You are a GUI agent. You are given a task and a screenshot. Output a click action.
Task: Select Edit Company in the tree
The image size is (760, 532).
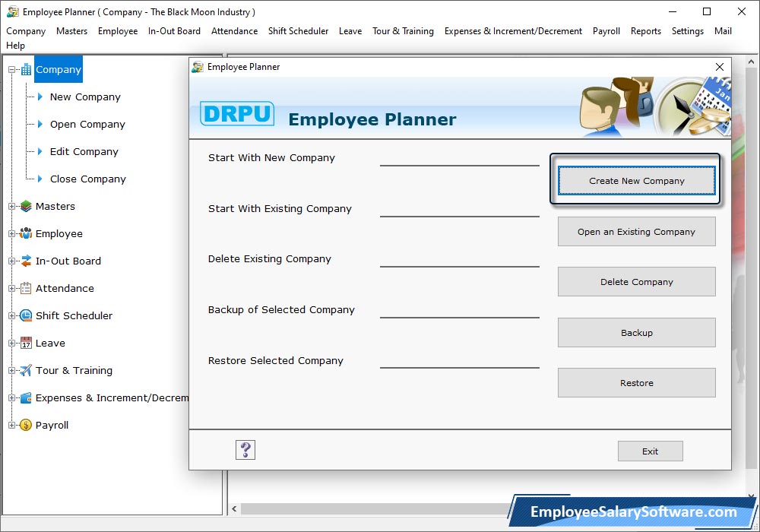[84, 152]
